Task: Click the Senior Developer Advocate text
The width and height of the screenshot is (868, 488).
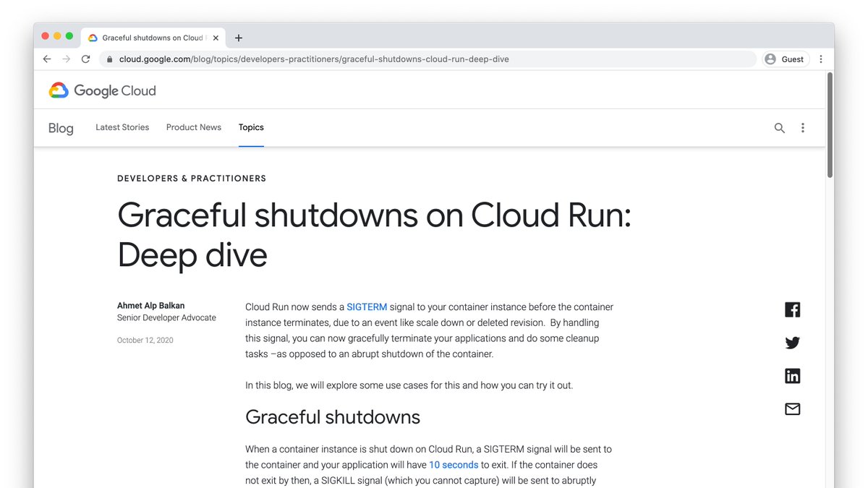Action: pos(166,318)
